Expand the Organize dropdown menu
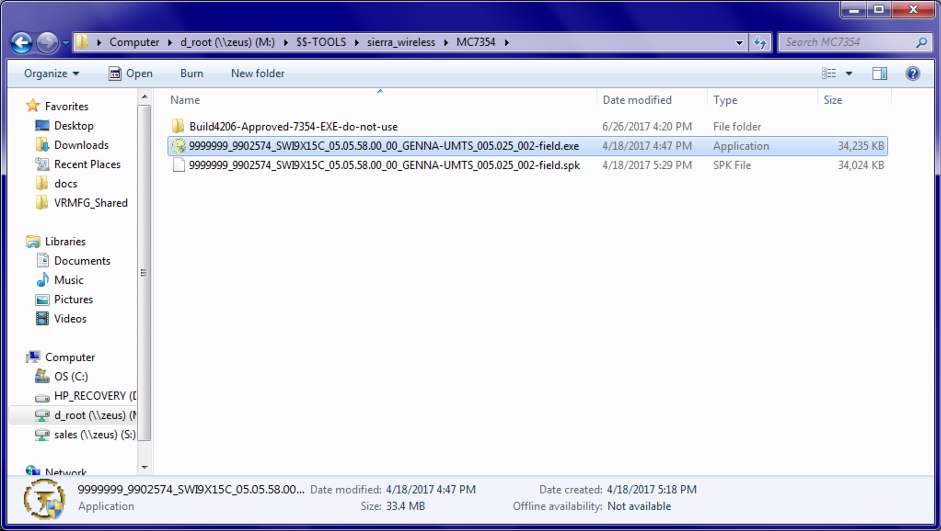This screenshot has height=531, width=941. (52, 73)
